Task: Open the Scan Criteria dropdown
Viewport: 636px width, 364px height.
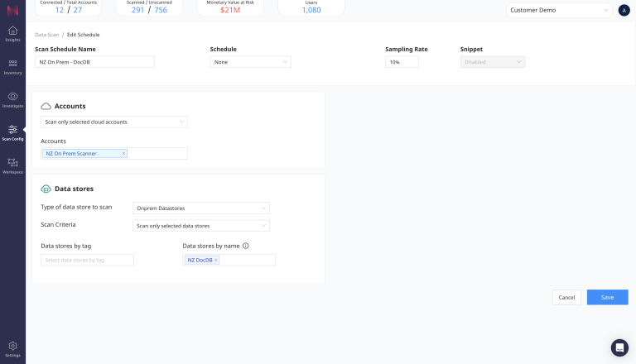Action: click(201, 226)
